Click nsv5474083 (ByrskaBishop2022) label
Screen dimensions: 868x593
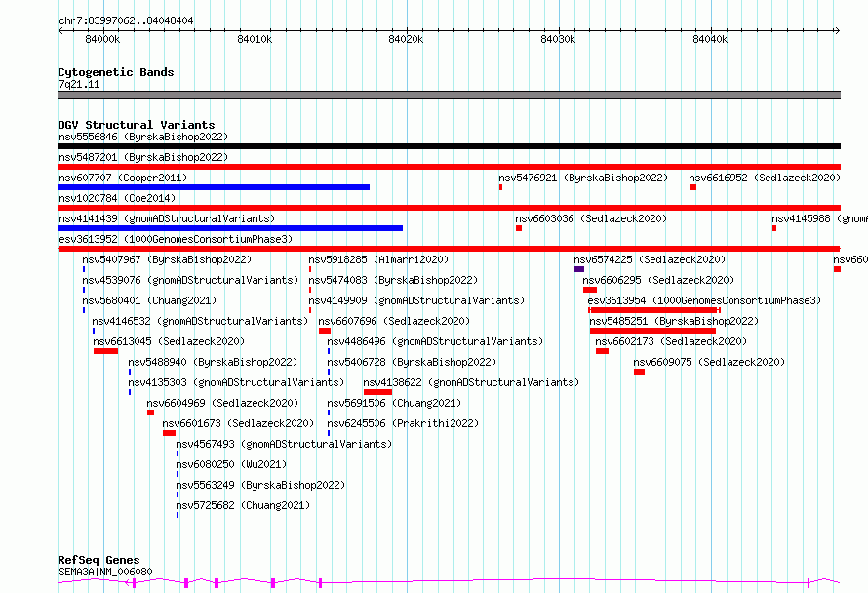pos(393,280)
